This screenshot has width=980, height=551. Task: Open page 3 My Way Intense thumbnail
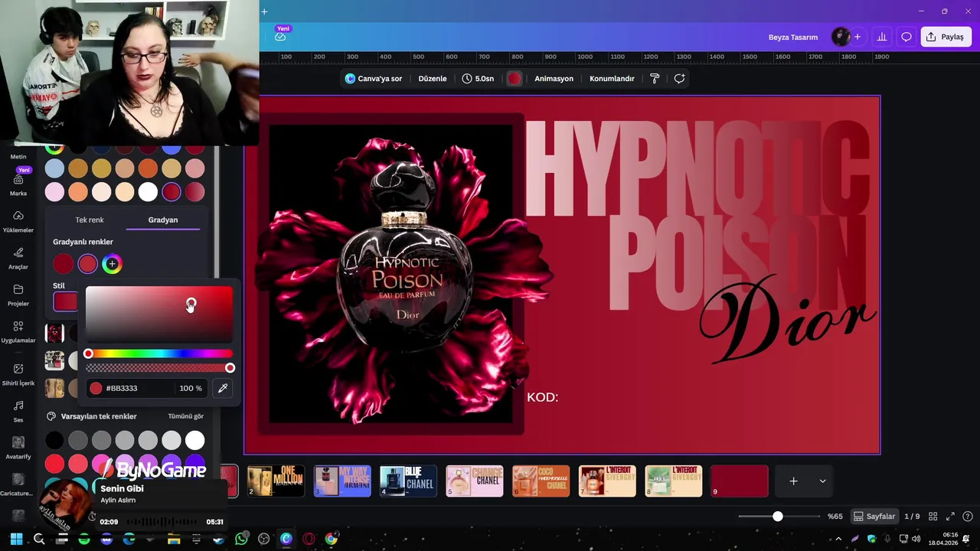pyautogui.click(x=342, y=481)
